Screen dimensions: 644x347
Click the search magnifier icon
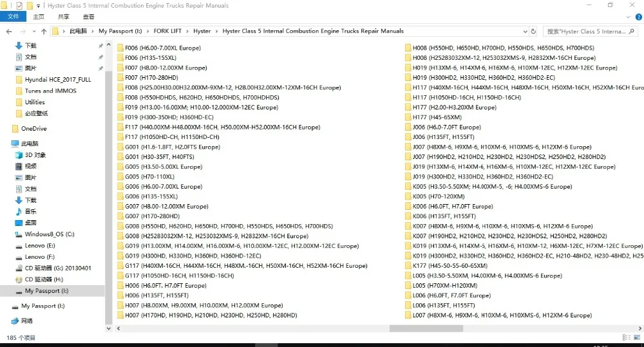click(632, 31)
